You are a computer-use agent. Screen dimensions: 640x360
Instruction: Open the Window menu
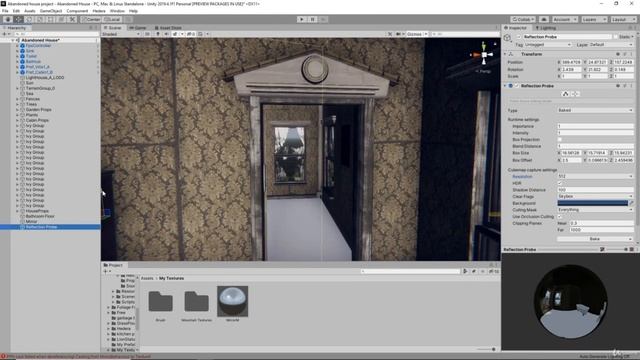coord(117,11)
